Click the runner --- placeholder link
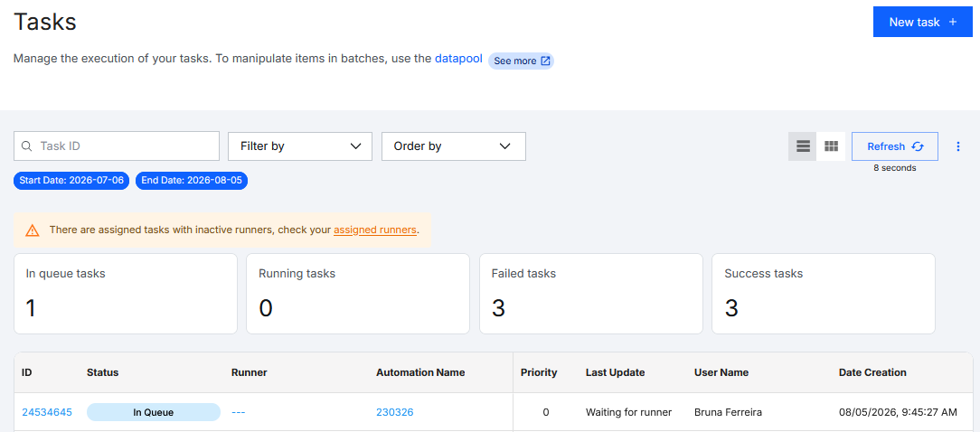The width and height of the screenshot is (980, 432). (x=239, y=412)
